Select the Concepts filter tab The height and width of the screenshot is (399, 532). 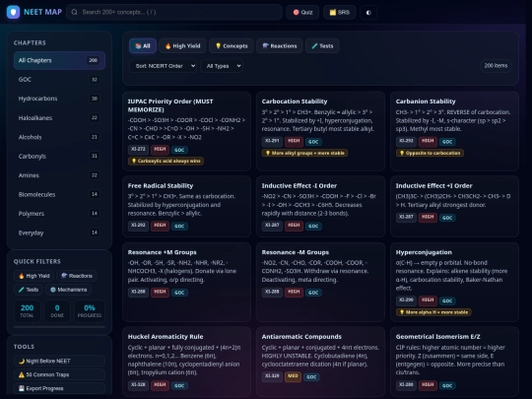pos(232,45)
